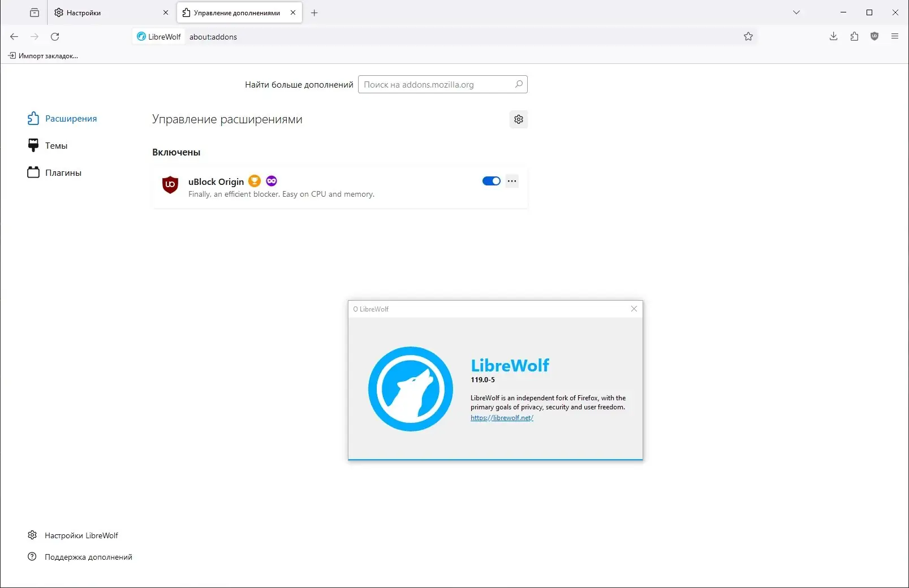909x588 pixels.
Task: Click the 119.0-5 version number text
Action: [x=482, y=380]
